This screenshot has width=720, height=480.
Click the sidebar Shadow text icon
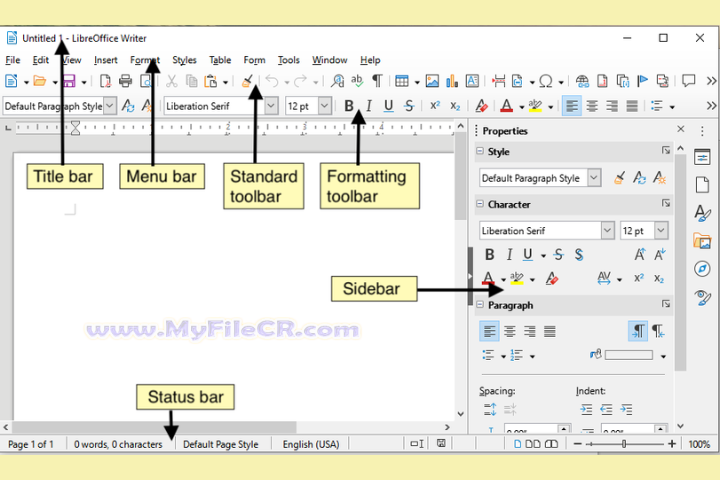(579, 254)
